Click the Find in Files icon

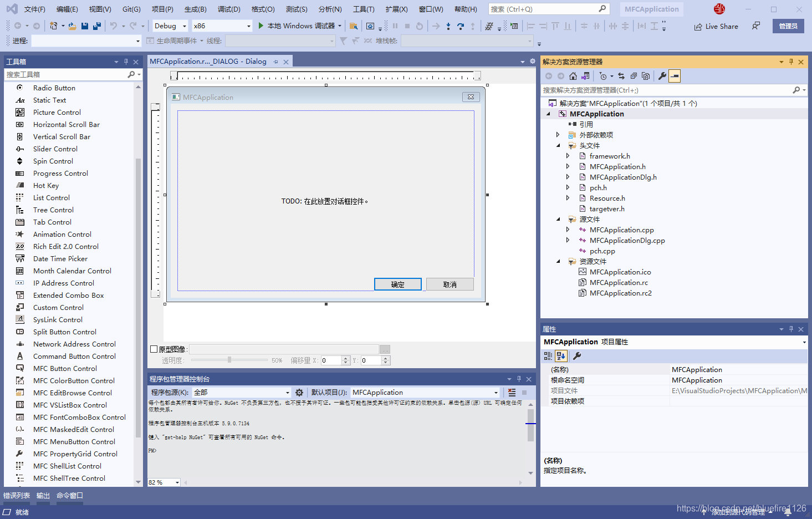[x=354, y=26]
